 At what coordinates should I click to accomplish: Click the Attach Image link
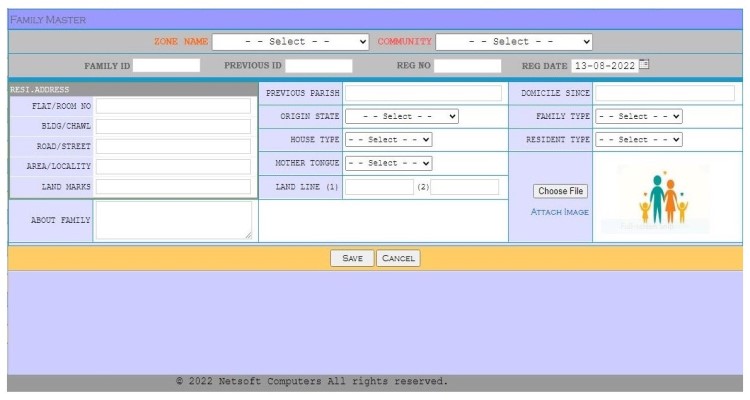click(x=559, y=212)
